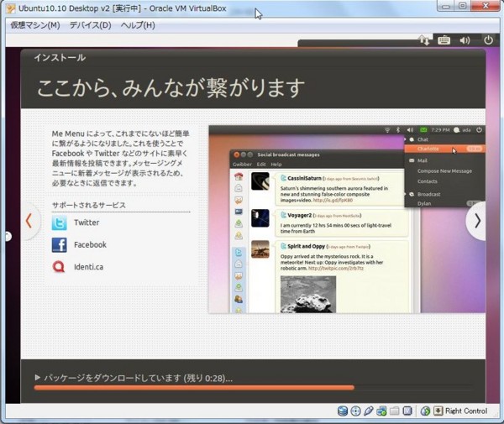504x424 pixels.
Task: Select the Twitter service label
Action: coord(87,222)
